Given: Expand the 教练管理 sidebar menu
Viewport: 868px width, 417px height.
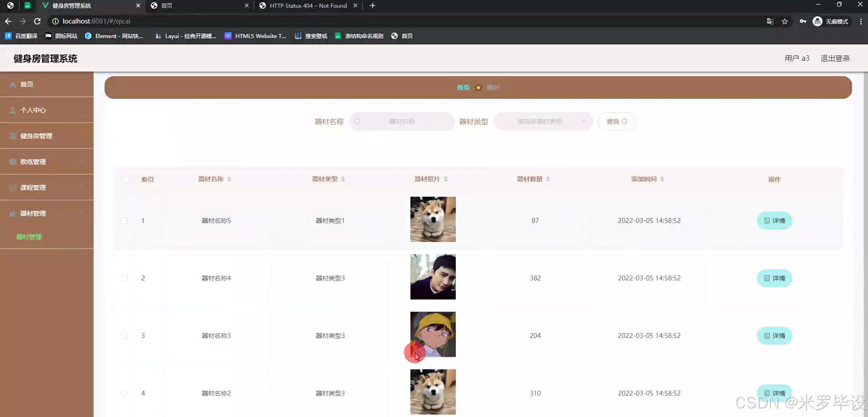Looking at the screenshot, I should pos(47,161).
